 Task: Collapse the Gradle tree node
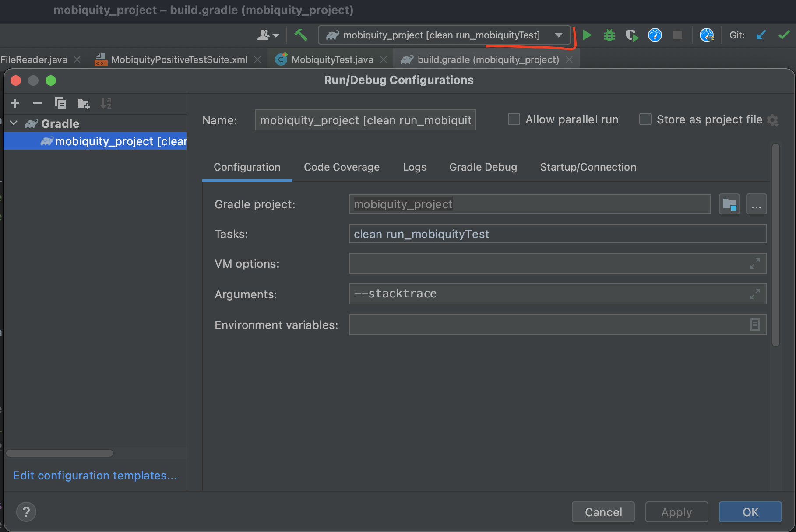14,123
